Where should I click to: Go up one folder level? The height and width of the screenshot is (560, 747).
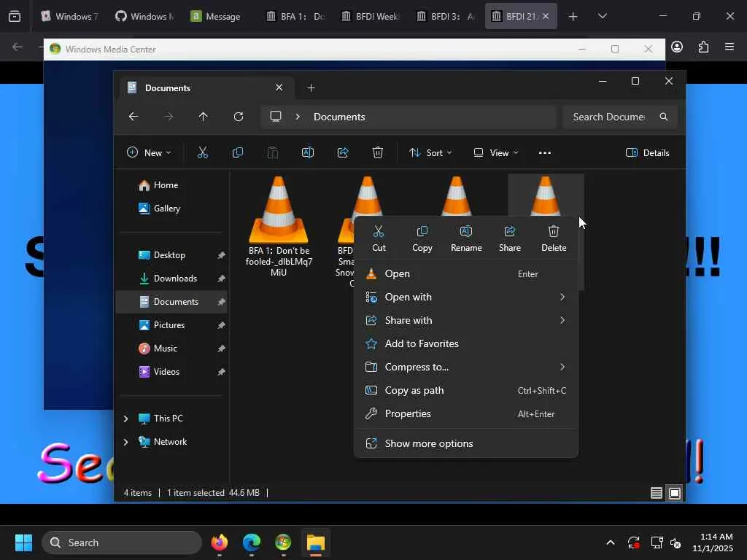click(x=204, y=117)
